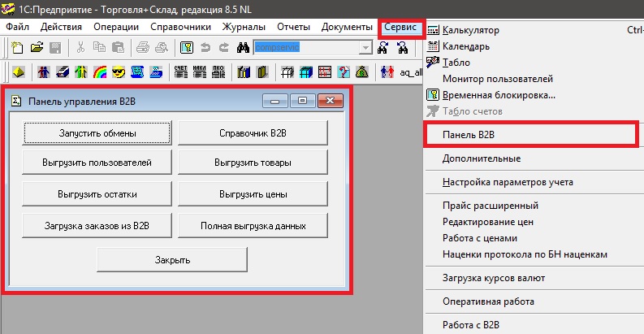Click the question mark help icon

[344, 72]
